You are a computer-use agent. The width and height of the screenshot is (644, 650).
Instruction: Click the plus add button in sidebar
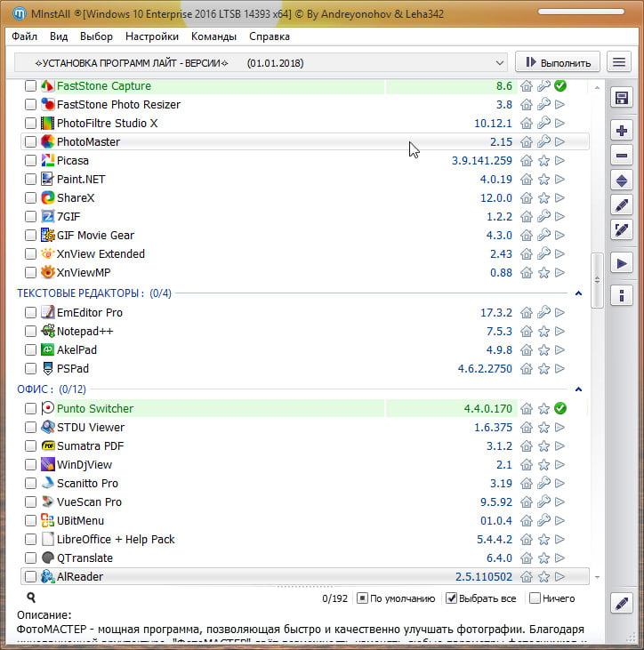pos(623,131)
